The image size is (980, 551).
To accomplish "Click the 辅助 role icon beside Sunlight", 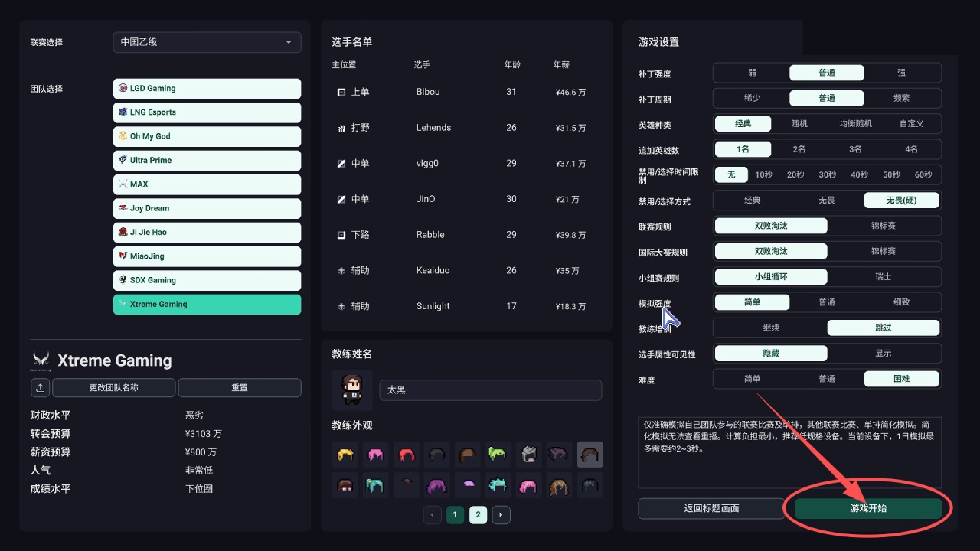I will point(341,306).
